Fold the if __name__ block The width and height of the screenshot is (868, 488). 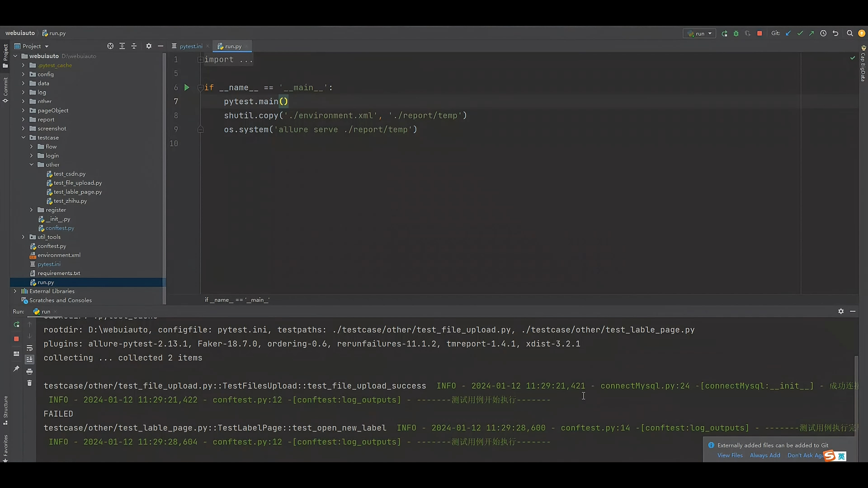click(x=200, y=88)
